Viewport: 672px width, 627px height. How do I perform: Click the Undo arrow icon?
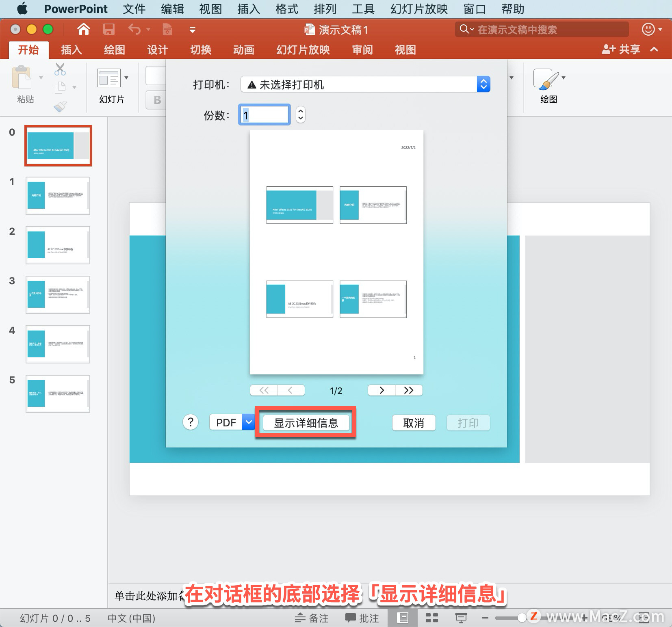[x=134, y=29]
